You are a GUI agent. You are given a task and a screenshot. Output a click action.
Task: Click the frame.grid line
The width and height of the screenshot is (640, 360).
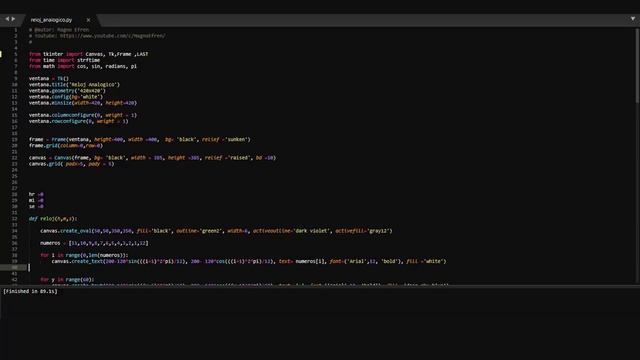(x=66, y=145)
